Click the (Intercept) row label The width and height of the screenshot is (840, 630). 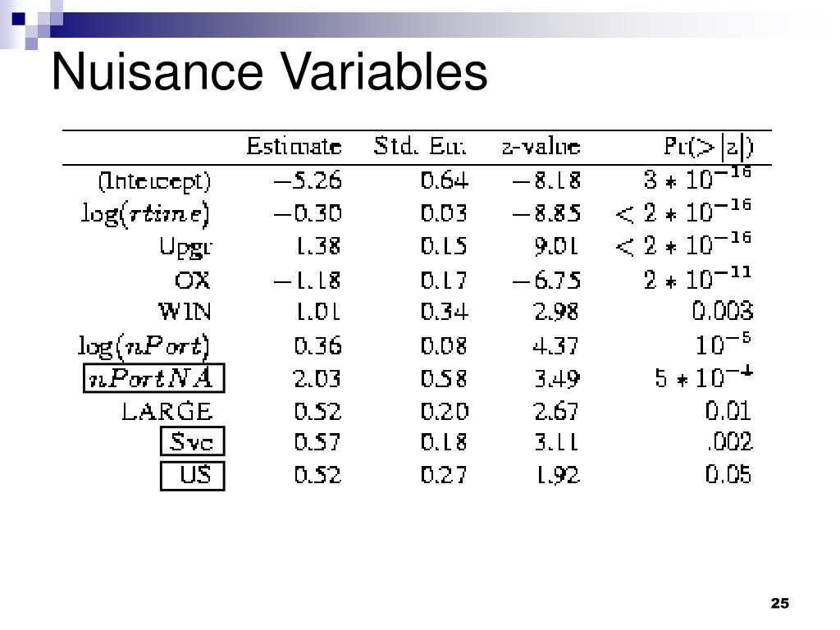(154, 181)
